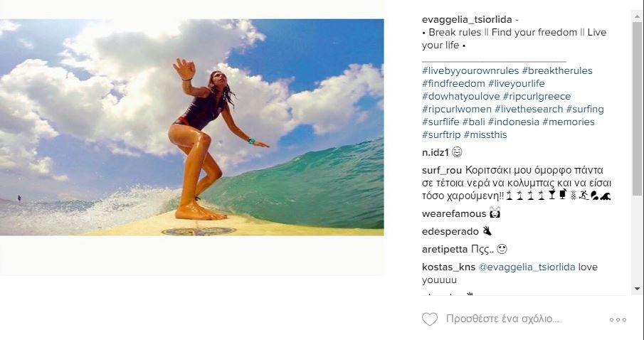The width and height of the screenshot is (644, 340).
Task: Open the #ripcurlgreece hashtag
Action: [537, 97]
